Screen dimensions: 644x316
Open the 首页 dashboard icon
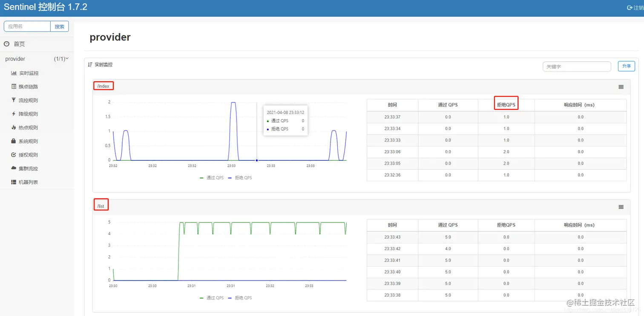pos(6,44)
